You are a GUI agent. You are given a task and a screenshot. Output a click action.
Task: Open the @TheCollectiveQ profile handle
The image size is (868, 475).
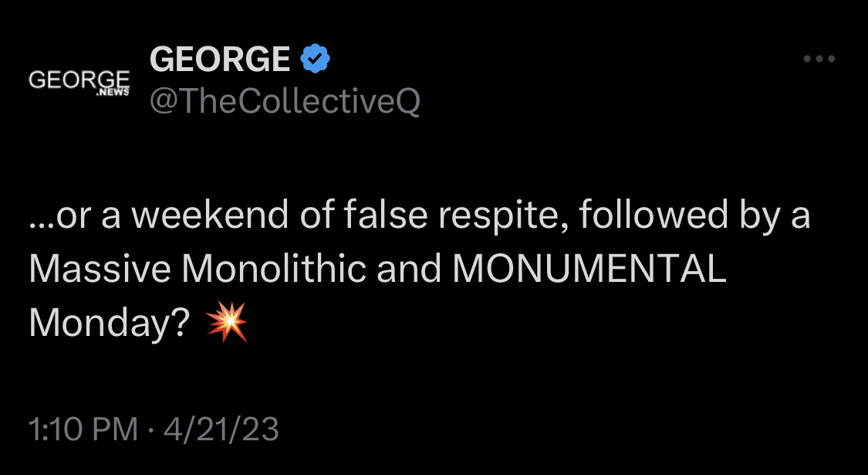pyautogui.click(x=285, y=100)
